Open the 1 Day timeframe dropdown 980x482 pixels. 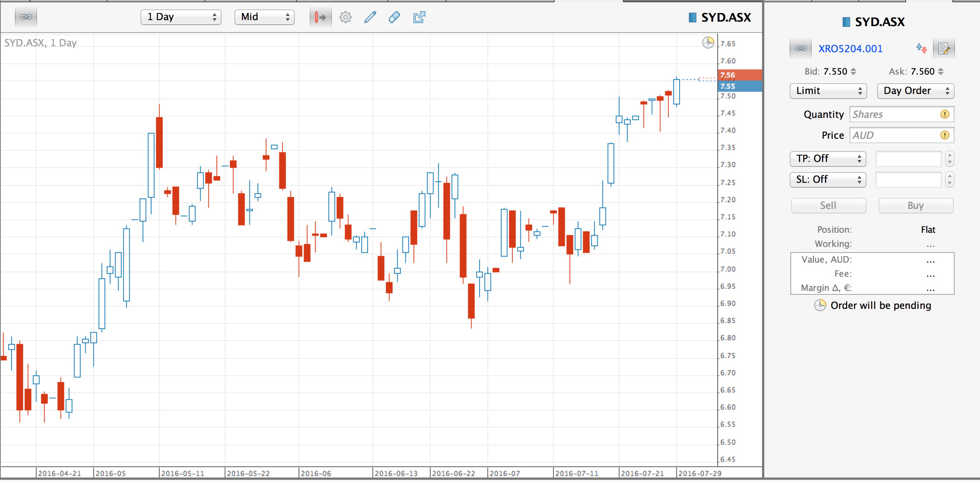(x=181, y=17)
